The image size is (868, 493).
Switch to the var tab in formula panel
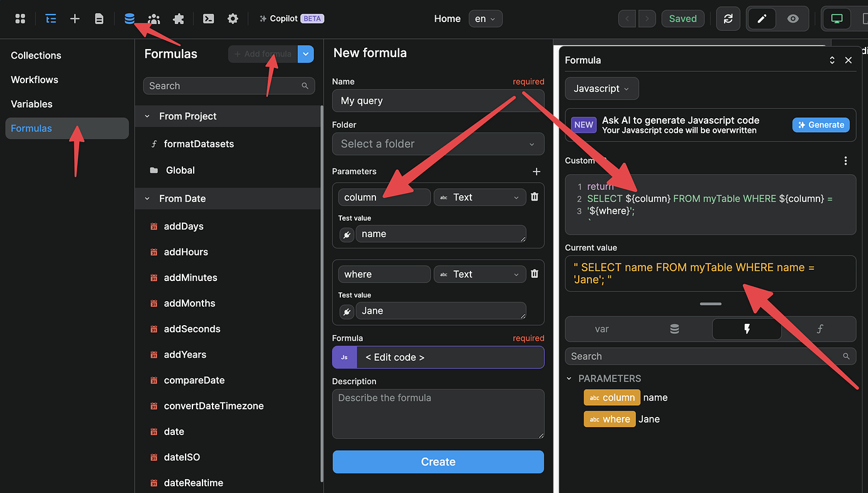(601, 329)
